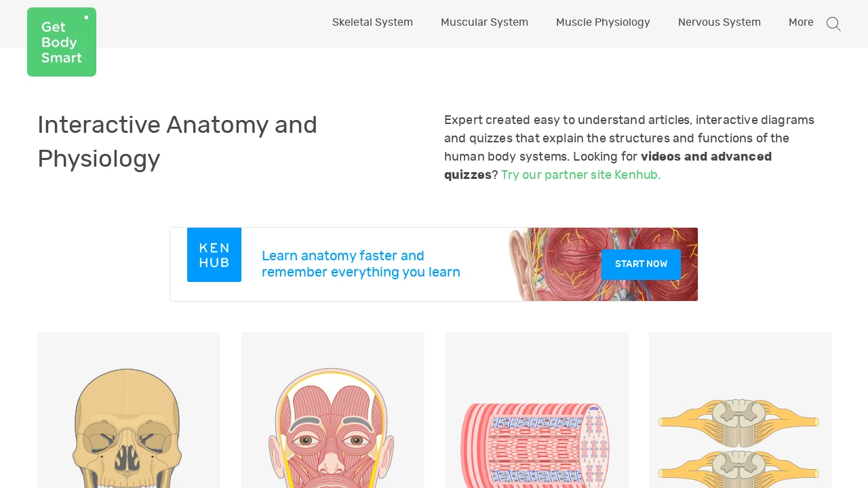Click the Expert created introduction paragraph

coord(631,147)
